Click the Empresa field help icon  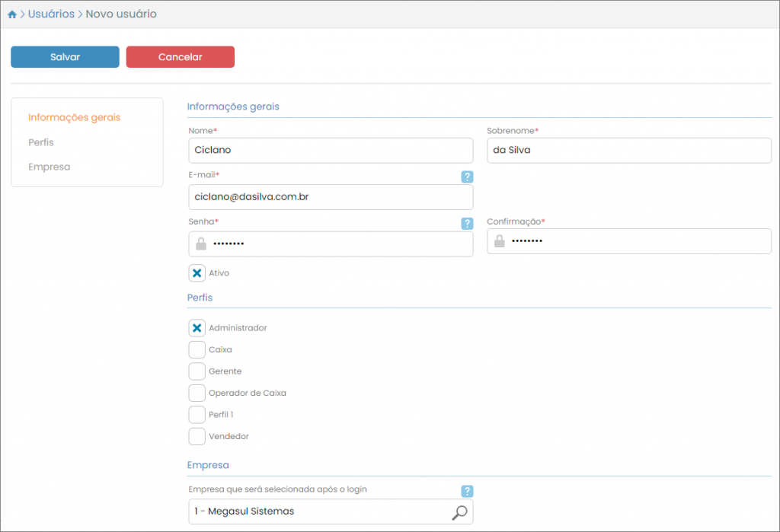(x=467, y=492)
